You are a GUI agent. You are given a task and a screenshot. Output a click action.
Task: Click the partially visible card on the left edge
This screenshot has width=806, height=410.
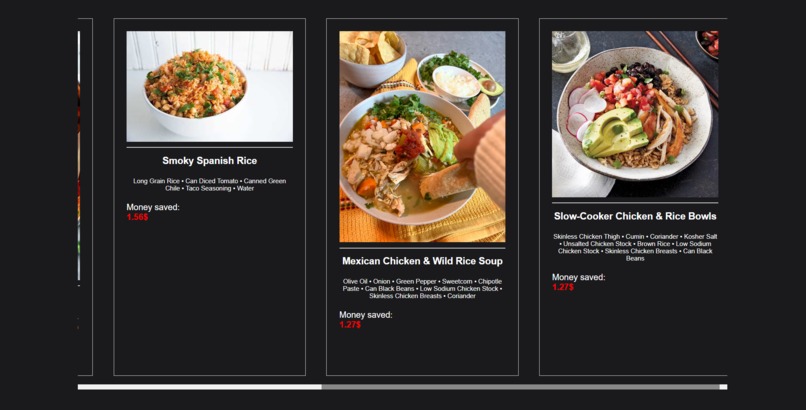85,197
